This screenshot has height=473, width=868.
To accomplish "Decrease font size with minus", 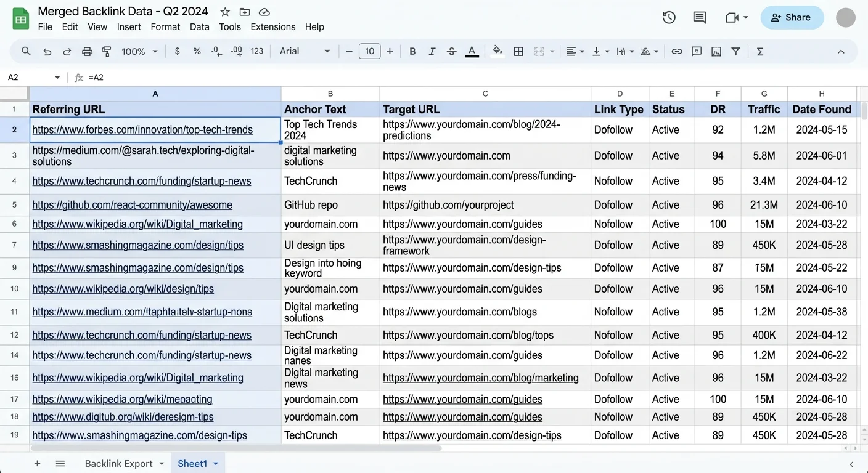I will coord(349,52).
